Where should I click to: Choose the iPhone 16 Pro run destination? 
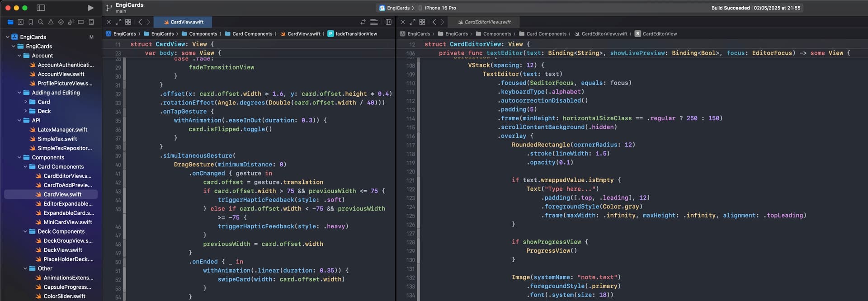click(x=437, y=8)
